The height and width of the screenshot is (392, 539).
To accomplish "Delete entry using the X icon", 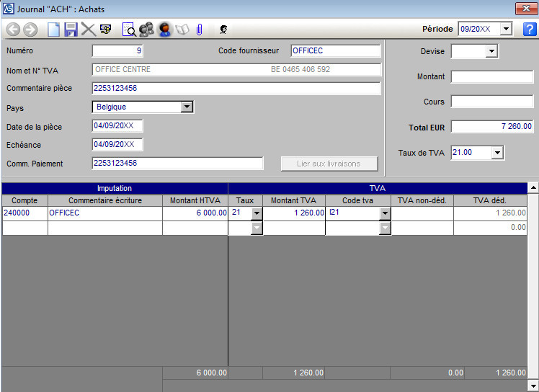I will pos(88,30).
